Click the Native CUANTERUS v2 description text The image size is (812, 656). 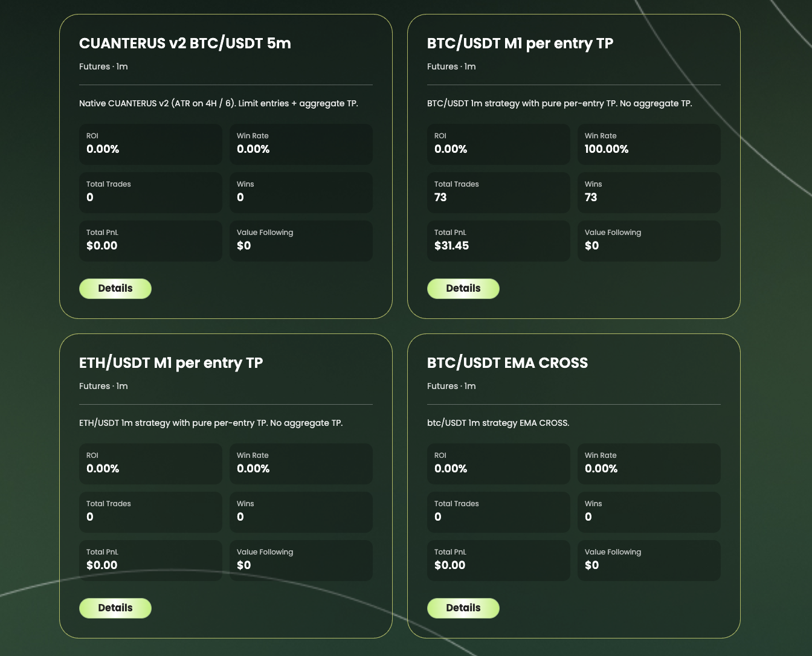coord(219,103)
